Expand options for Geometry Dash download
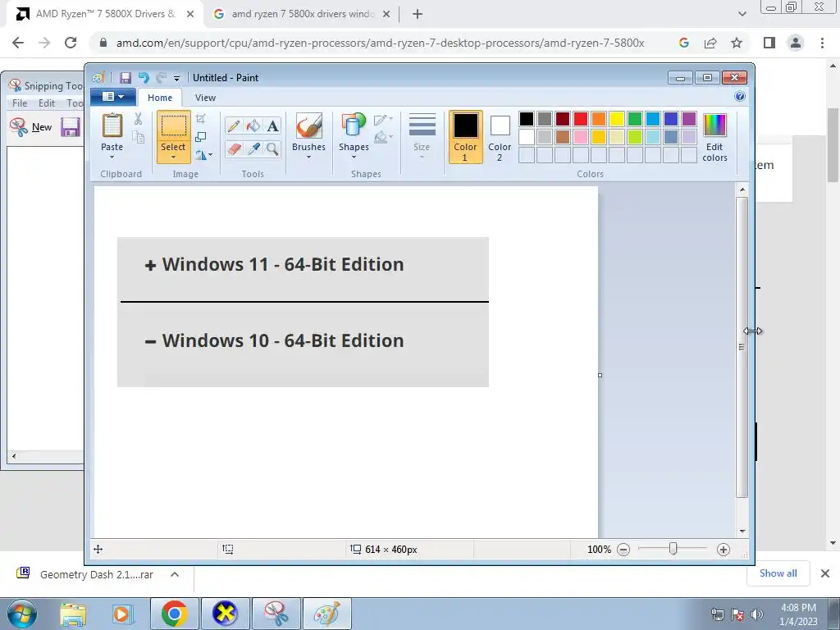840x630 pixels. point(175,574)
